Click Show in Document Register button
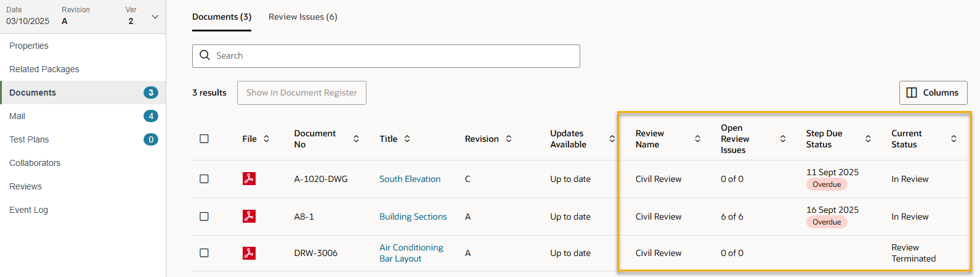The height and width of the screenshot is (277, 980). (301, 93)
